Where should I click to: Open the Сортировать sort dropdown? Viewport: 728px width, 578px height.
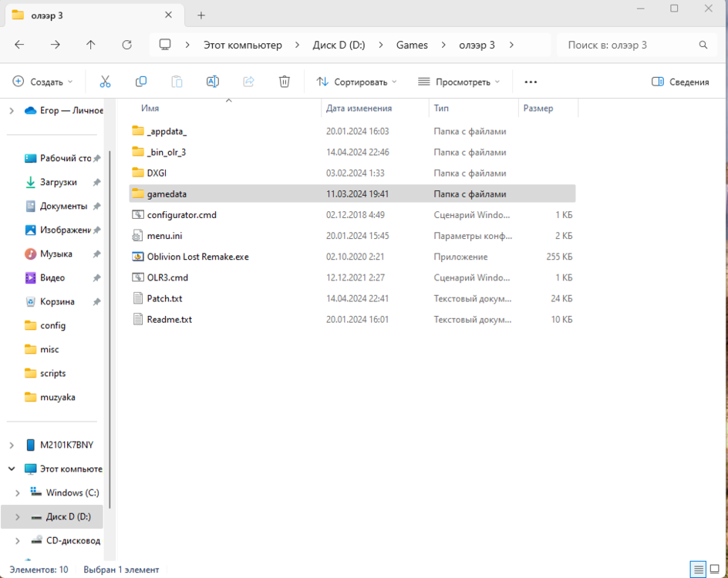[x=356, y=82]
